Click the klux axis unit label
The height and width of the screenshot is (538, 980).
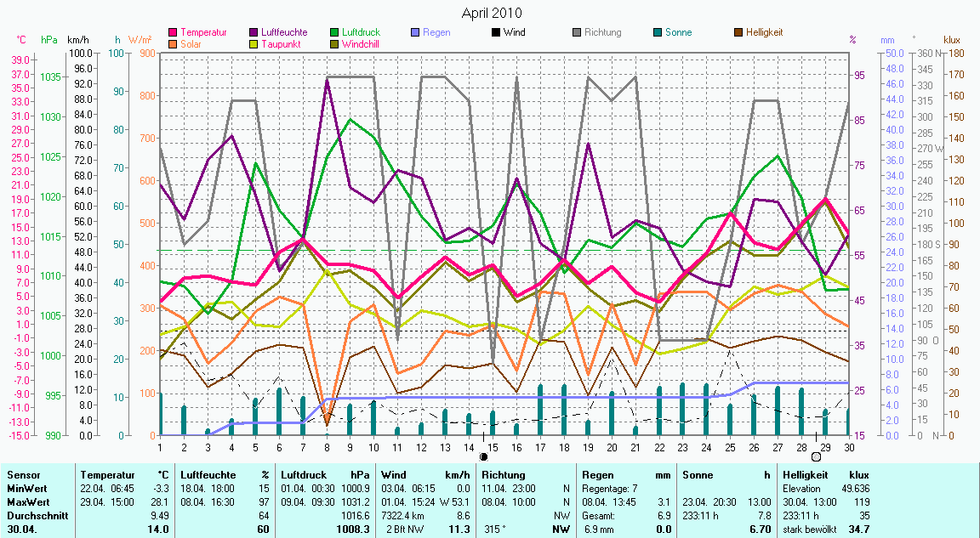(x=951, y=40)
